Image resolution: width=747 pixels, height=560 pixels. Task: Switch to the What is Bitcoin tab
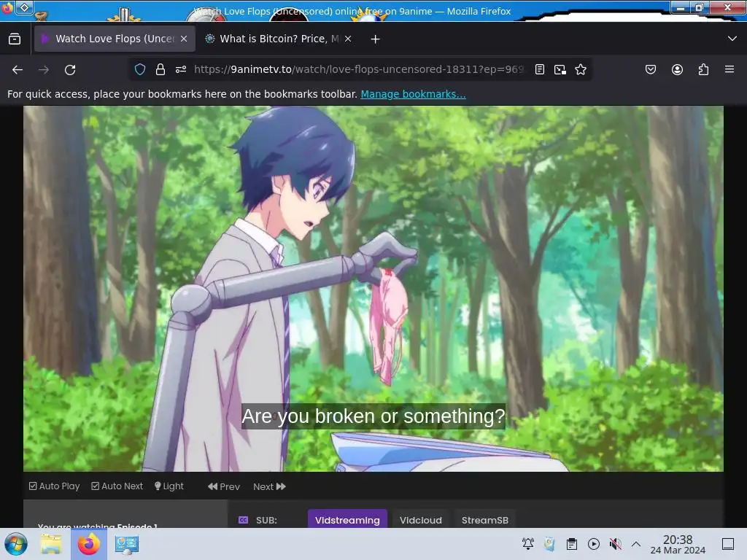click(x=279, y=39)
